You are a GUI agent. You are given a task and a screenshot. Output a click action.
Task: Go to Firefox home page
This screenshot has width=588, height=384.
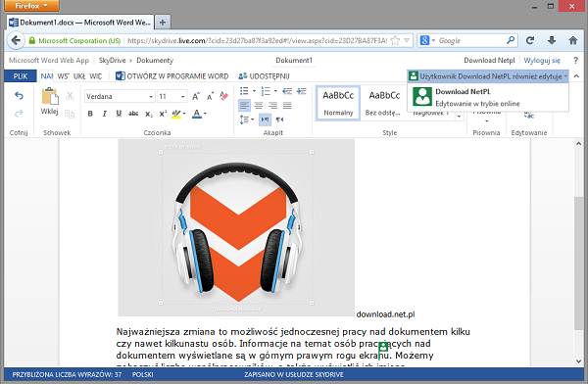click(x=572, y=40)
